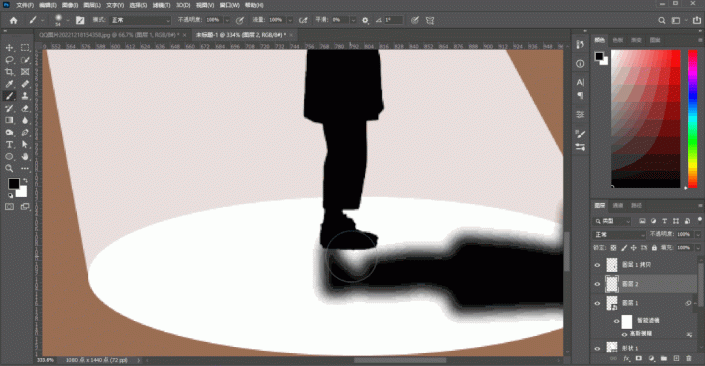The height and width of the screenshot is (366, 705).
Task: Select the Hand tool
Action: coord(25,156)
